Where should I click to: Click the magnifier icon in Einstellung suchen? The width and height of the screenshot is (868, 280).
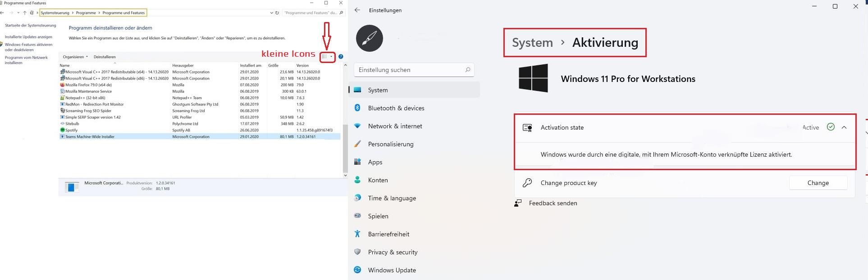point(468,70)
